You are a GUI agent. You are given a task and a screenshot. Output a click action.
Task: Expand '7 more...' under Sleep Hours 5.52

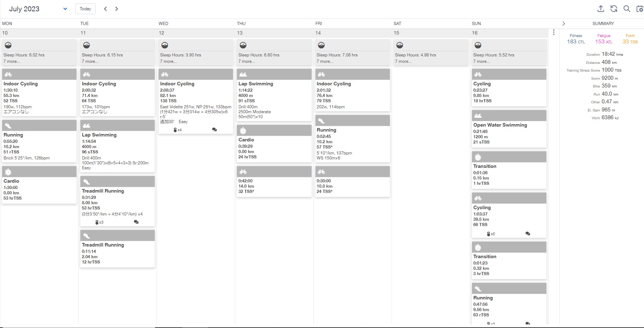(x=482, y=61)
